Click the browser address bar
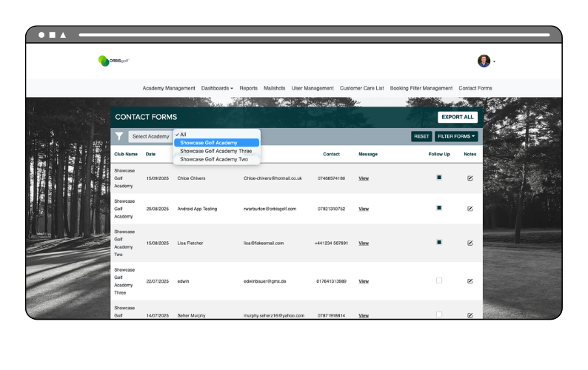 click(x=314, y=35)
